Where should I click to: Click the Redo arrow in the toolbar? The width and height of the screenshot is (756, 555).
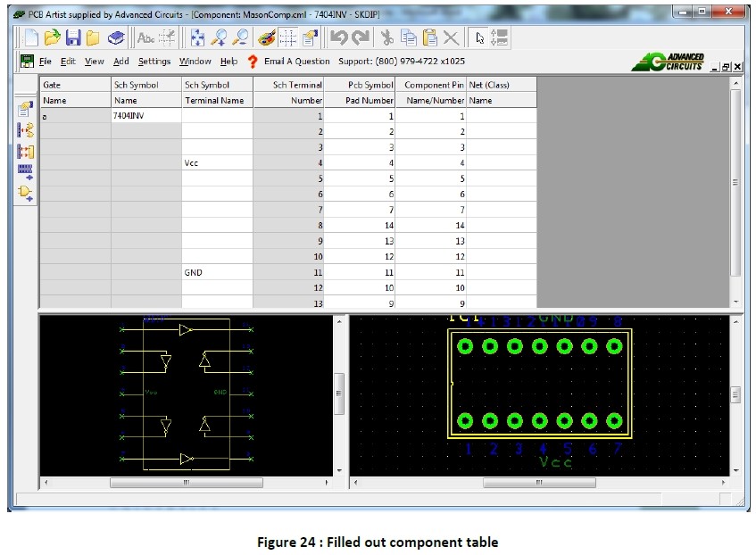(x=360, y=37)
